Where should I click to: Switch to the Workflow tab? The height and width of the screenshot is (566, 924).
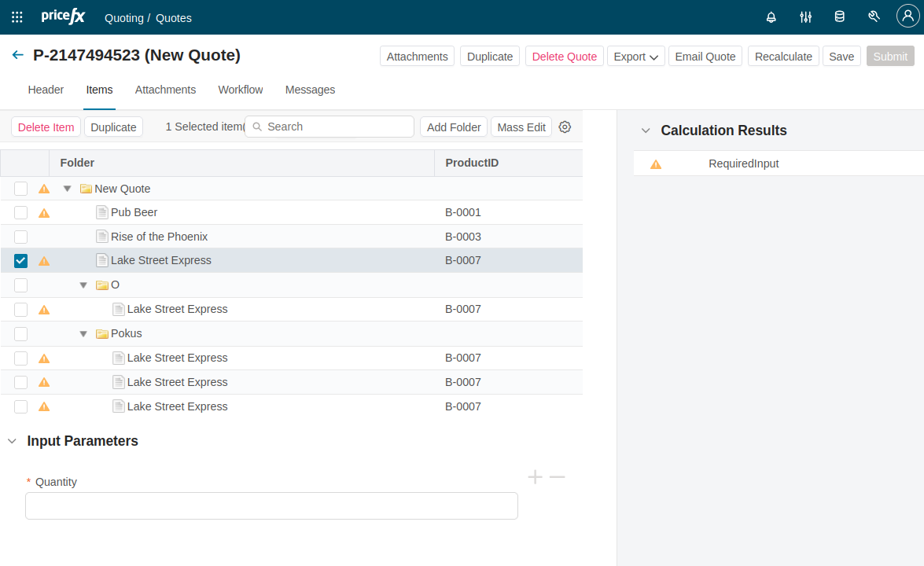coord(241,90)
